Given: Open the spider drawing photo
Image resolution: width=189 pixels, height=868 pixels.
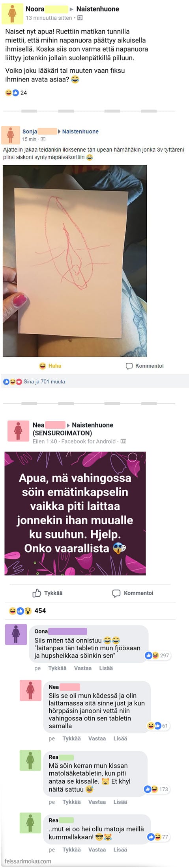Looking at the screenshot, I should [75, 261].
